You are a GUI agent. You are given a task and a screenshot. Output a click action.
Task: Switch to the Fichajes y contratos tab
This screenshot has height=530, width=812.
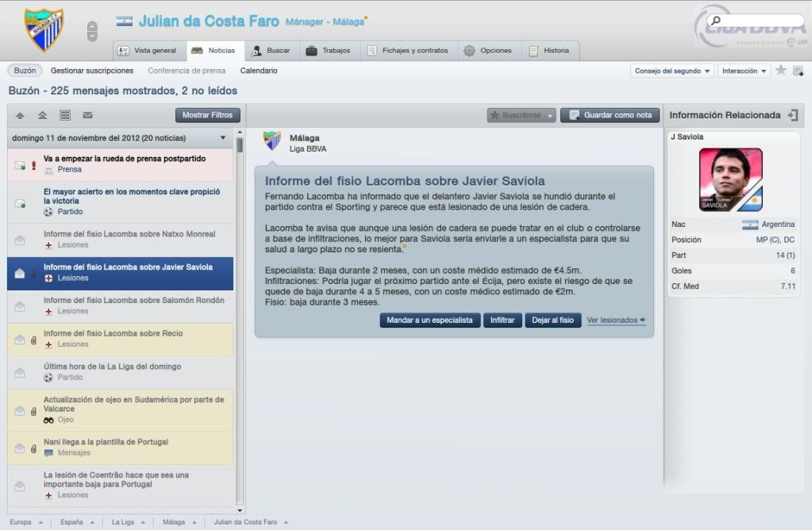point(408,51)
